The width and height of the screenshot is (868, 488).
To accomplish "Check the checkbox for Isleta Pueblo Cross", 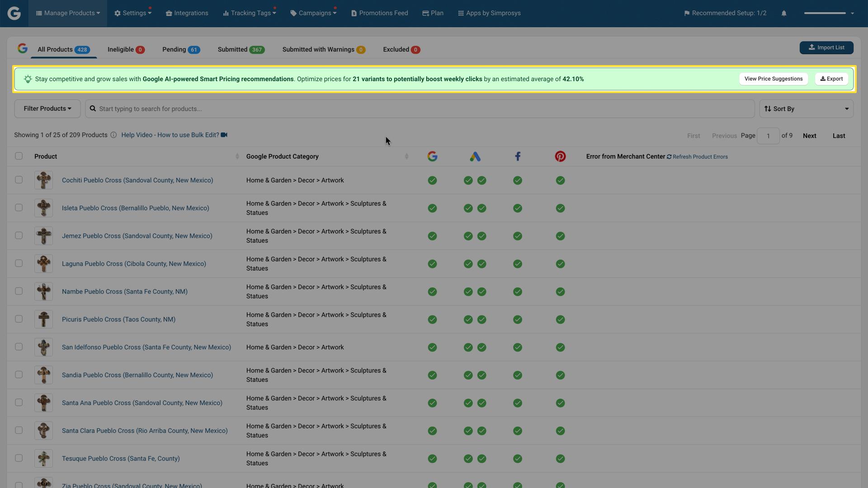I will 19,208.
